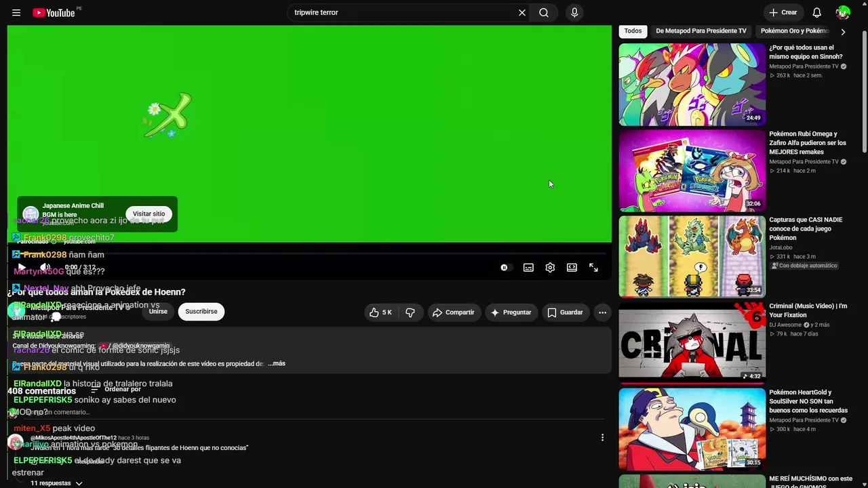Screen dimensions: 868x488
Task: Click title ¿Por qué todos usan el mismo equipo
Action: coord(806,52)
